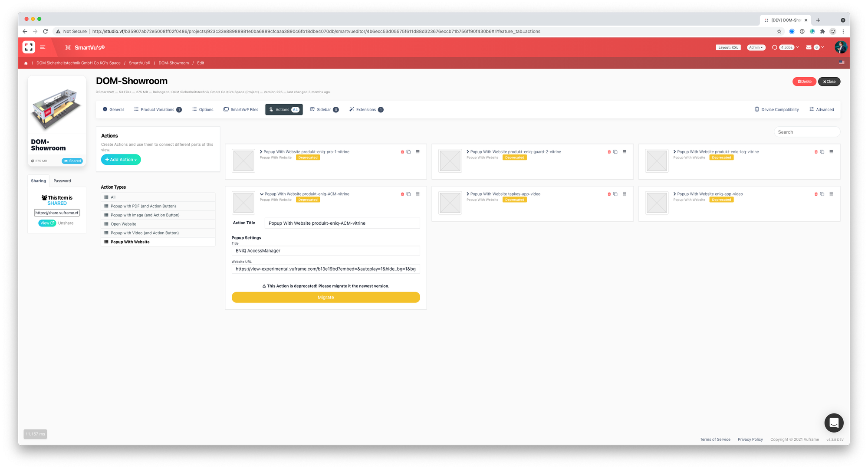The width and height of the screenshot is (868, 469).
Task: Open the Add Action dropdown
Action: pyautogui.click(x=121, y=160)
